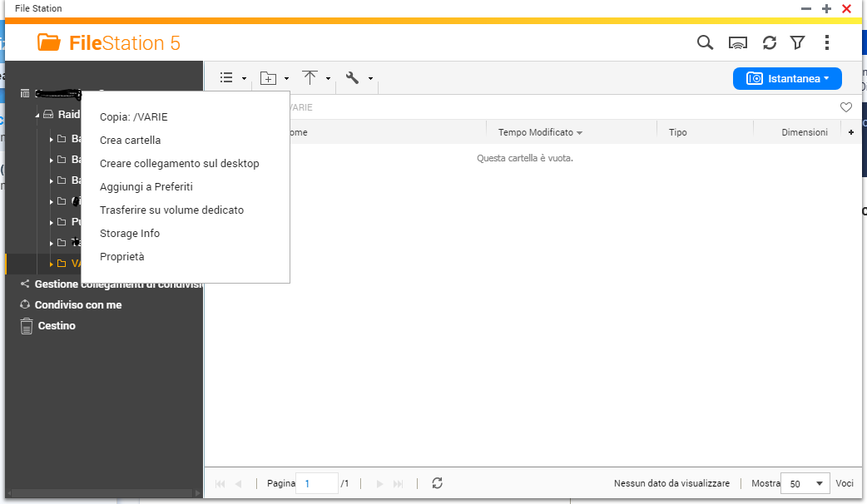The height and width of the screenshot is (504, 867).
Task: Click the create folder toolbar icon
Action: click(x=268, y=78)
